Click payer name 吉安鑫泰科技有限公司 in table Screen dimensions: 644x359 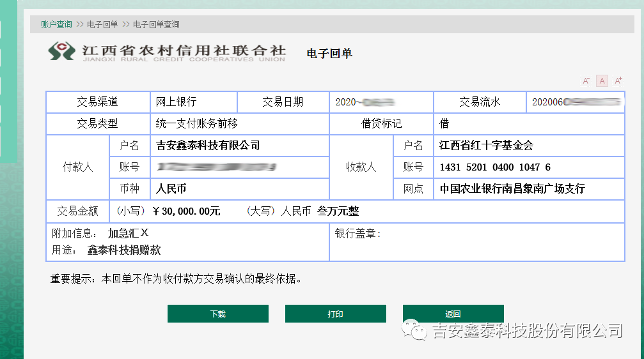click(x=208, y=146)
